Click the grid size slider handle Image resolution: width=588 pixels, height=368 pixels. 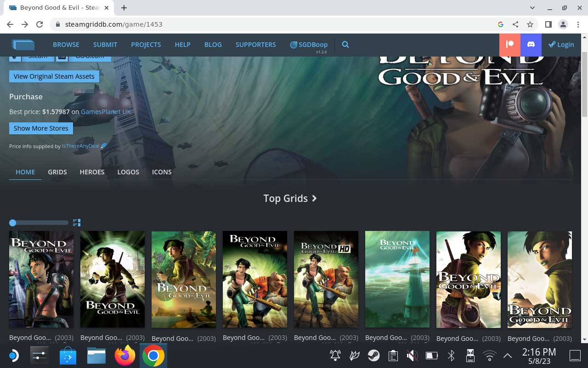[x=13, y=223]
